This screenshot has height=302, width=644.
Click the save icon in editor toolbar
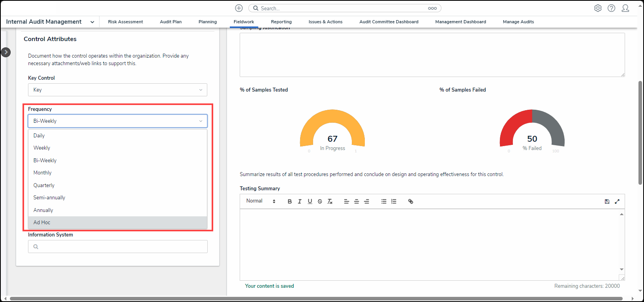point(607,201)
